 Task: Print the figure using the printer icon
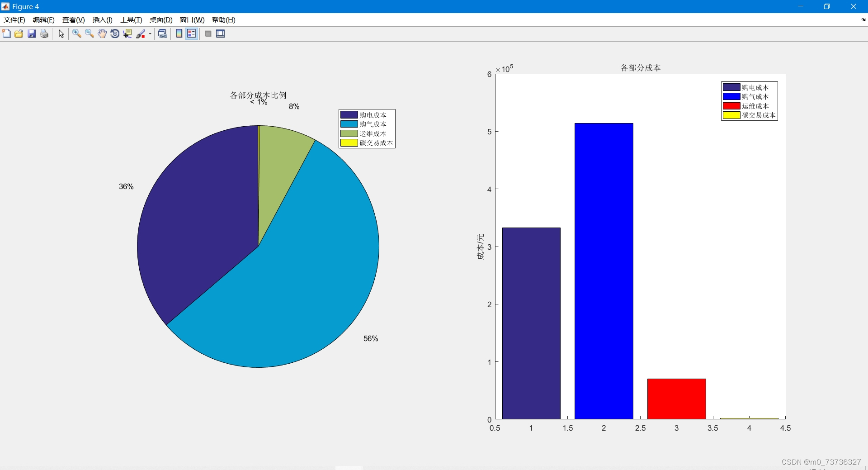coord(44,34)
